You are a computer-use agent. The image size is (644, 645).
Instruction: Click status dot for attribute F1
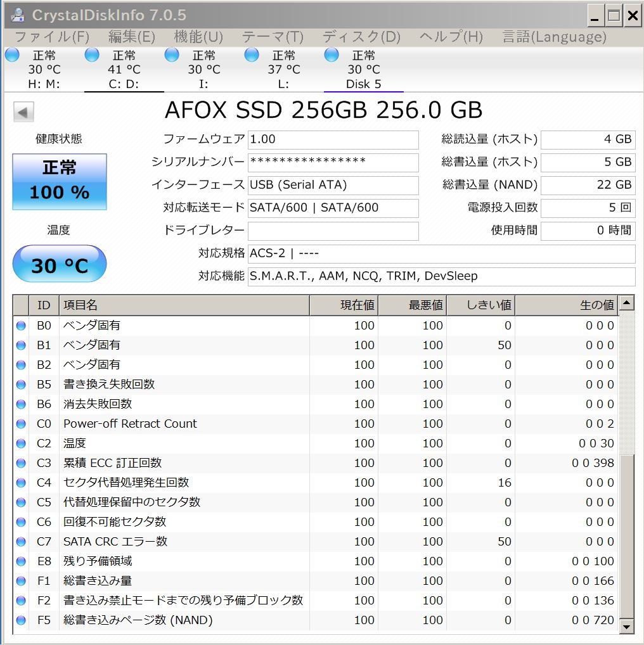(21, 581)
